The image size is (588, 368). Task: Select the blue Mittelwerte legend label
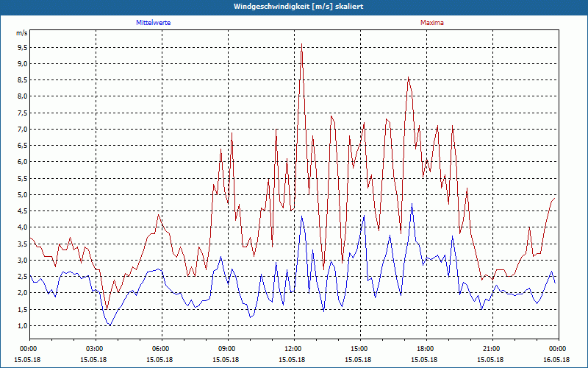coord(154,23)
